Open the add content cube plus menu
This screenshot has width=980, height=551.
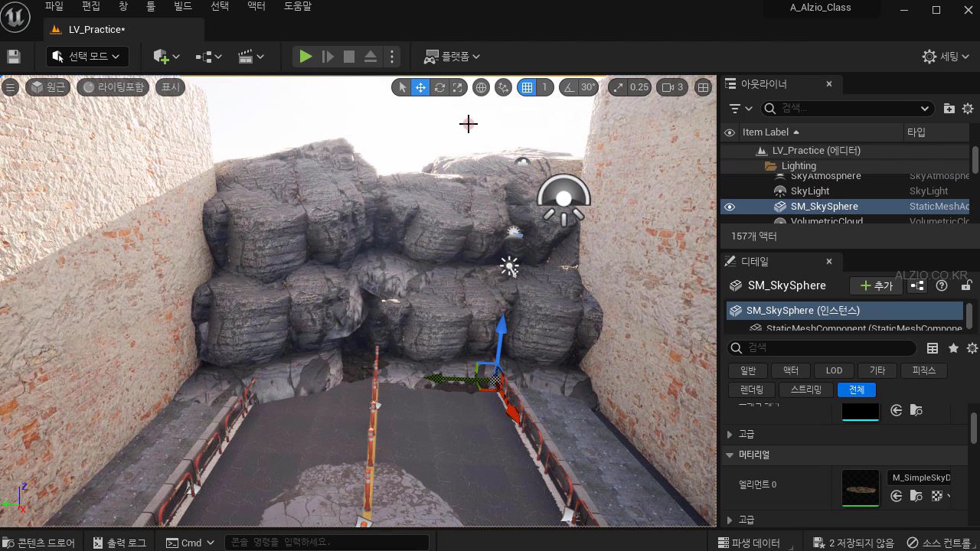[x=166, y=57]
